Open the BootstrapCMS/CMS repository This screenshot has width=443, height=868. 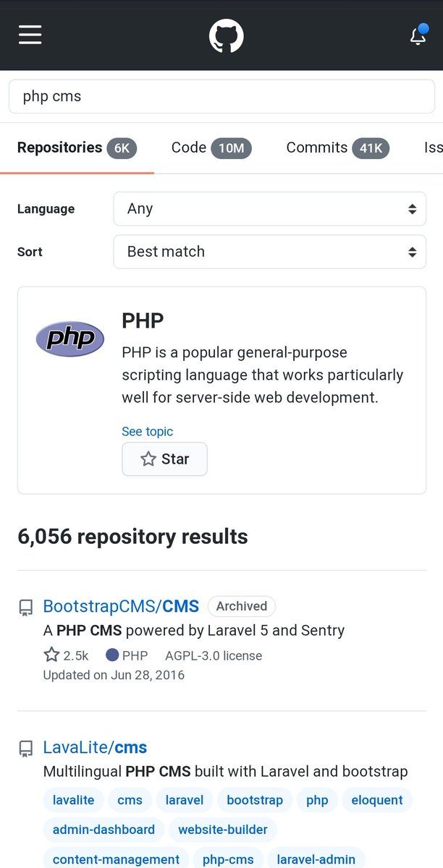(x=121, y=606)
